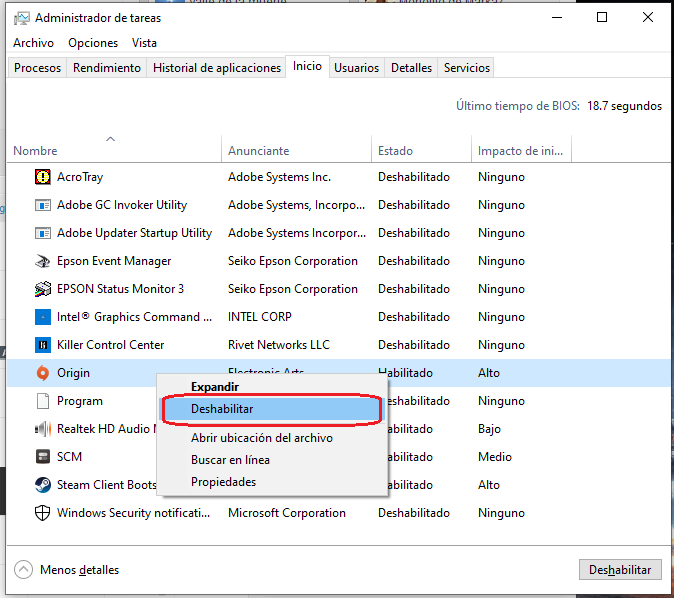Select the Epson Event Manager entry
This screenshot has width=674, height=598.
tap(114, 261)
